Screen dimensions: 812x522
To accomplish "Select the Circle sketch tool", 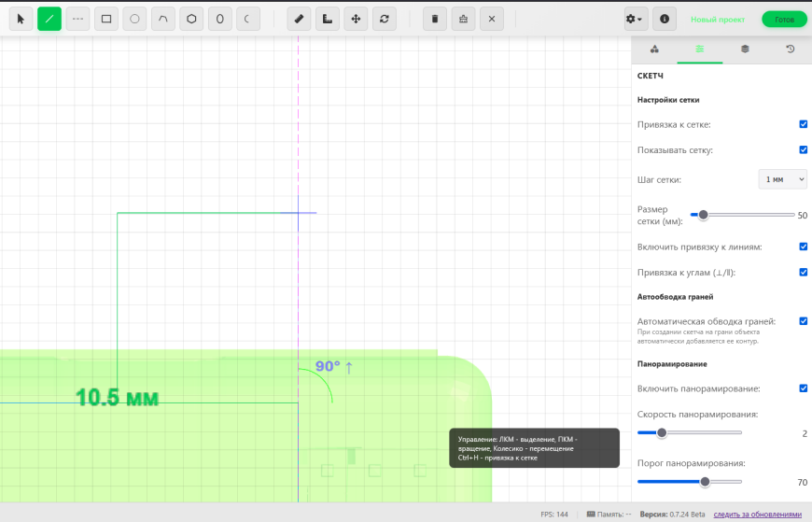I will [134, 19].
